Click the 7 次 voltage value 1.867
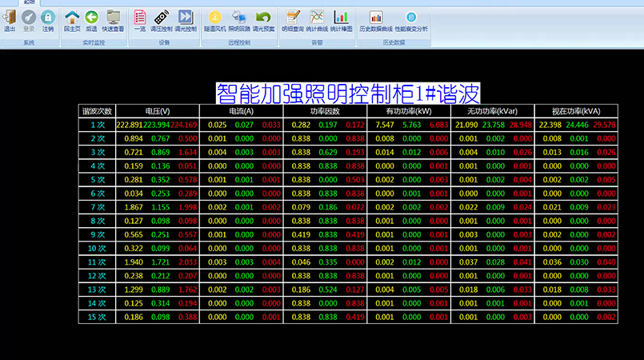The image size is (644, 360). [x=134, y=207]
